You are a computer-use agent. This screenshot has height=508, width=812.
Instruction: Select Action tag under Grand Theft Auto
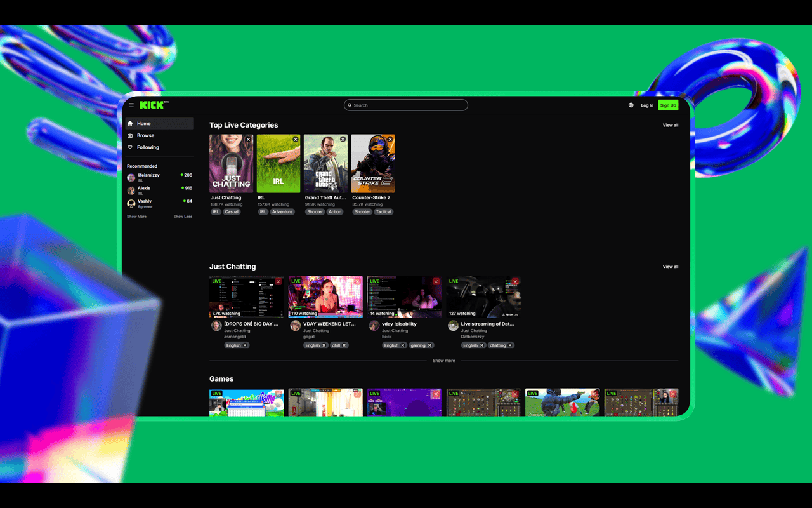(x=335, y=212)
